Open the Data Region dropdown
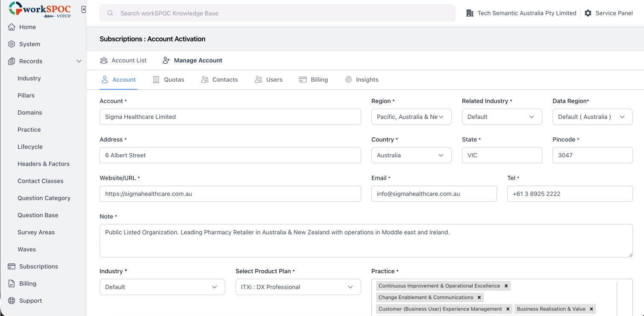644x316 pixels. click(x=593, y=117)
